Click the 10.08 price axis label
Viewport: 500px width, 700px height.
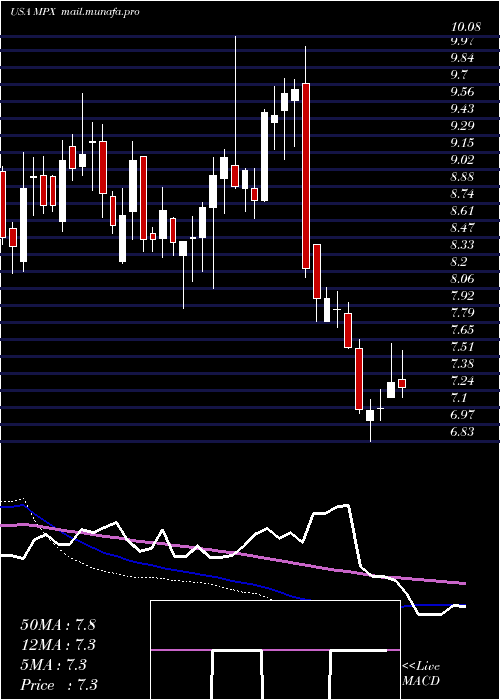[466, 27]
